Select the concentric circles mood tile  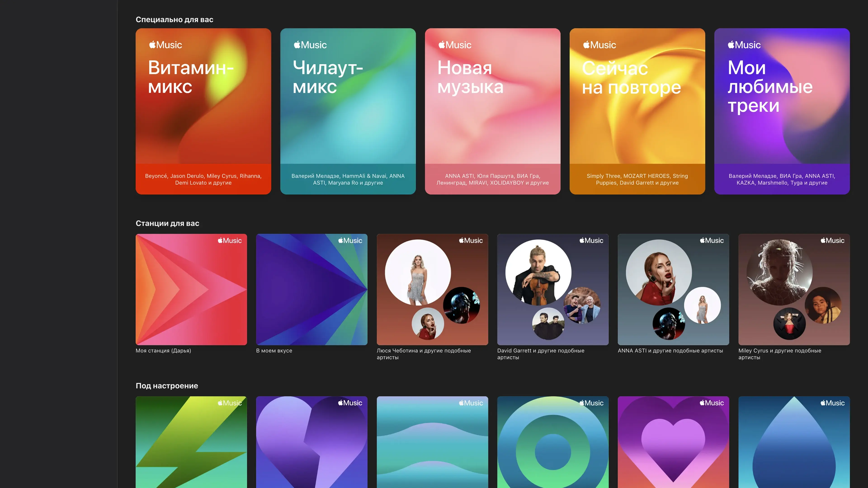553,442
